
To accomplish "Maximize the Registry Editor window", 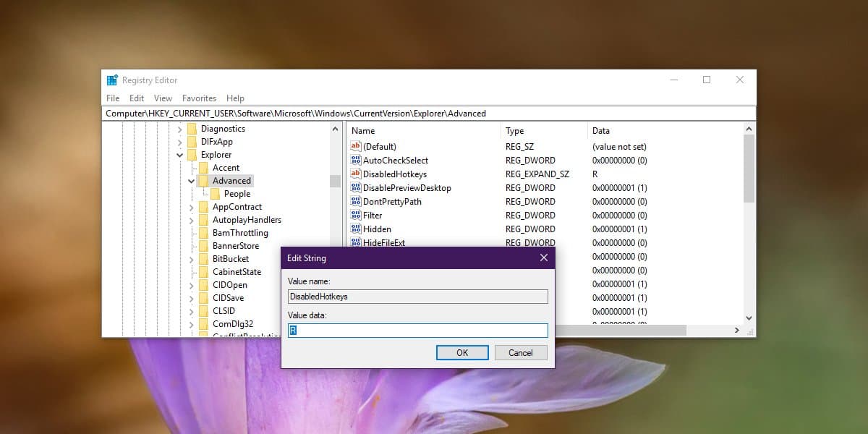I will pyautogui.click(x=707, y=80).
